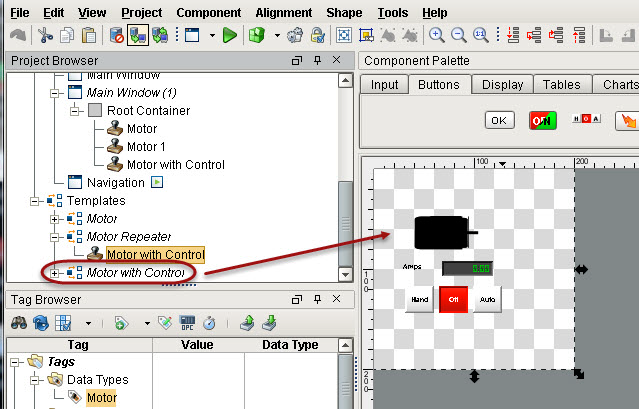Click the Project Browser scroll down arrow
639x409 pixels.
click(346, 274)
